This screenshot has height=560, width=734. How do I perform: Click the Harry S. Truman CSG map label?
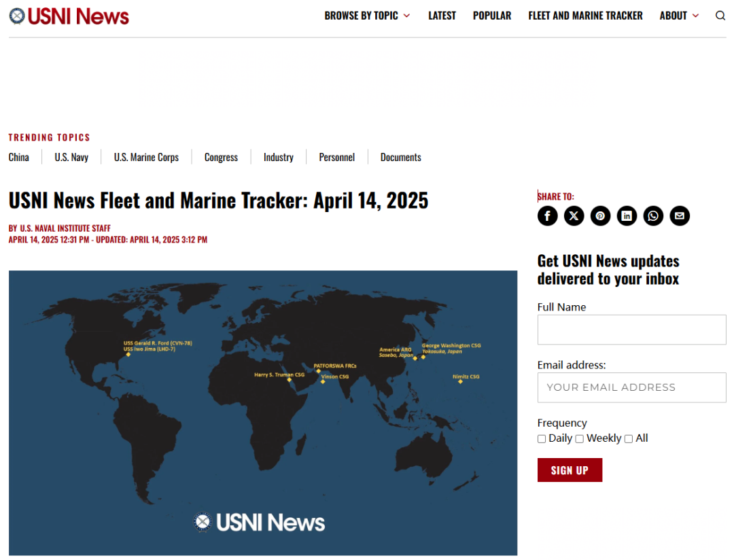pyautogui.click(x=279, y=374)
